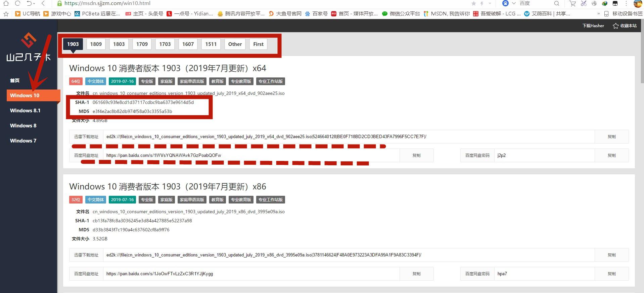Open 微信公众平台 bookmark
The image size is (644, 293).
pyautogui.click(x=401, y=14)
